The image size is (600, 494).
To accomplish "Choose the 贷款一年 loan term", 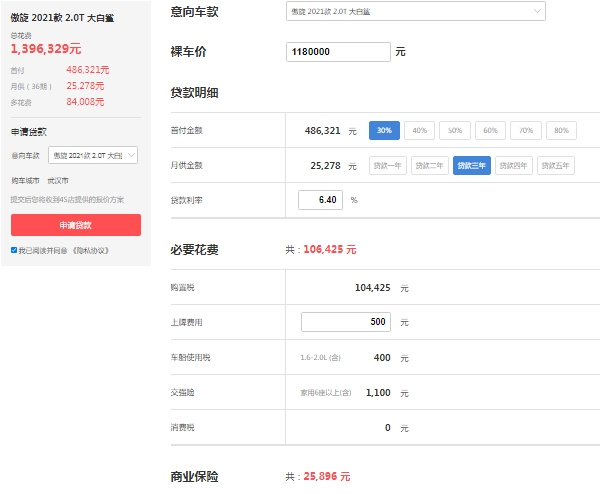I will 389,166.
